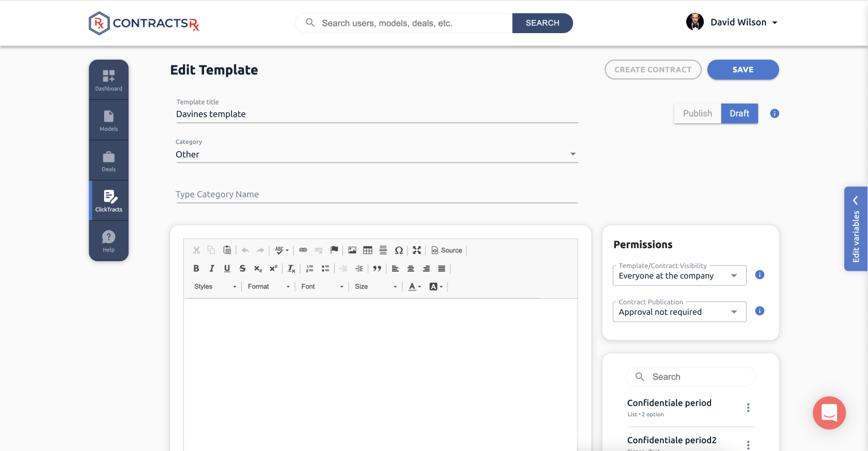Open the Font dropdown
868x451 pixels.
[x=322, y=286]
